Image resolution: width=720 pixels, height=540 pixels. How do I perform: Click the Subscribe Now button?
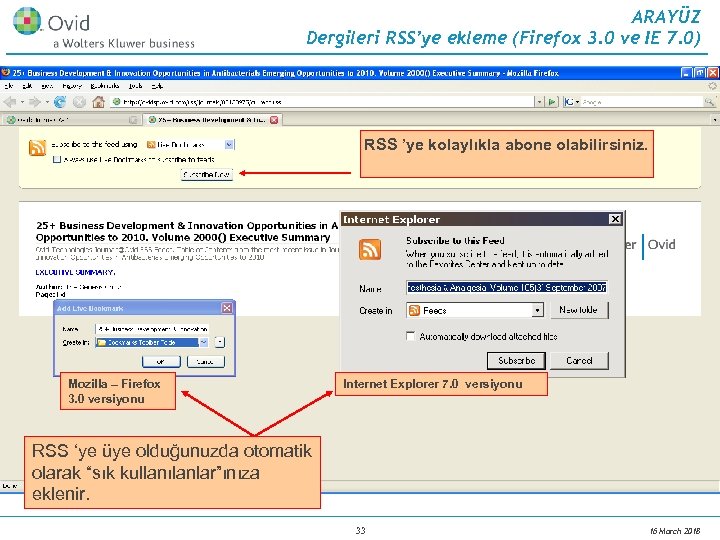tap(207, 174)
